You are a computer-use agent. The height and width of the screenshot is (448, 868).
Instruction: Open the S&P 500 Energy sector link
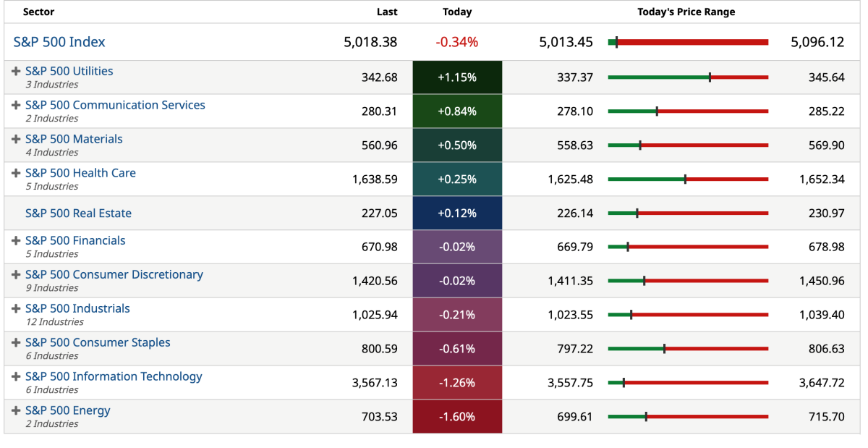67,410
